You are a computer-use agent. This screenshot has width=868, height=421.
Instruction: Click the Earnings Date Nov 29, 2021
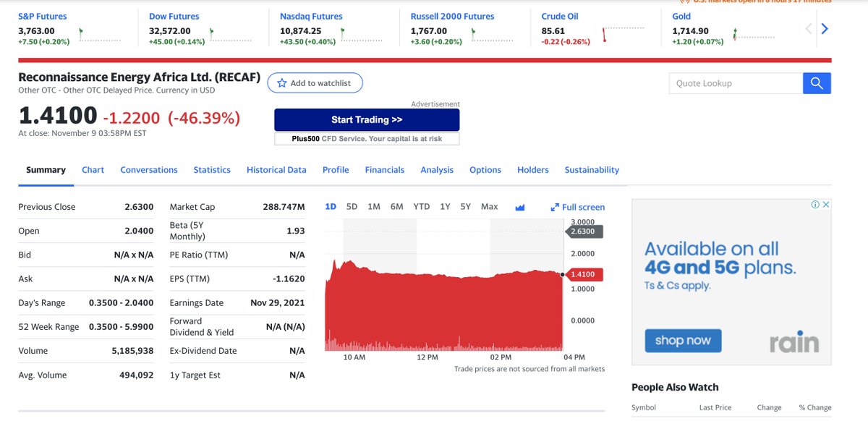click(278, 303)
